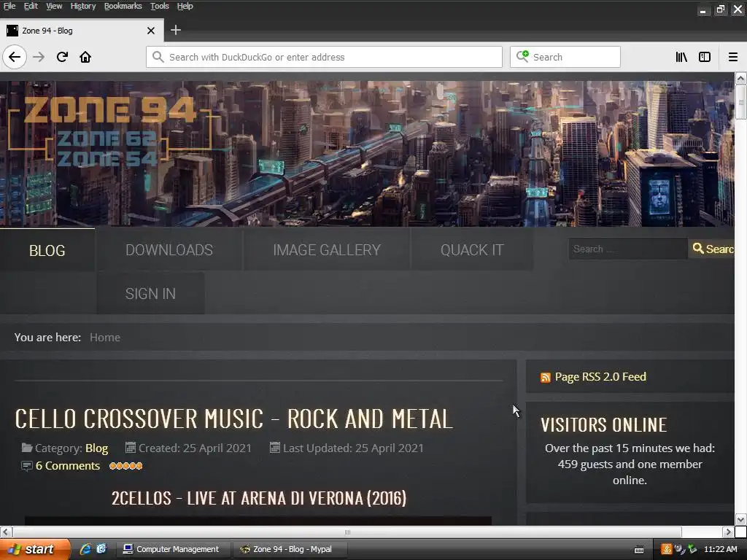The height and width of the screenshot is (560, 747).
Task: Click the magnifier in the address bar
Action: [x=158, y=57]
